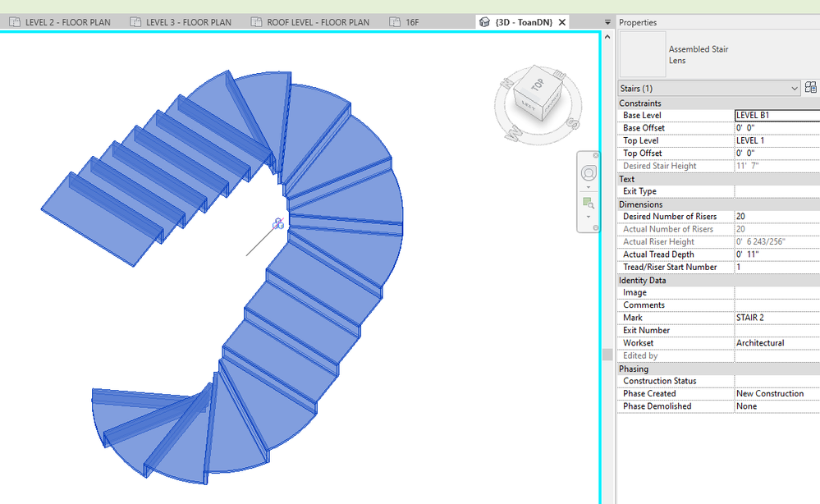Click the TOP face of the ViewCube
Viewport: 820px width, 504px height.
(537, 83)
